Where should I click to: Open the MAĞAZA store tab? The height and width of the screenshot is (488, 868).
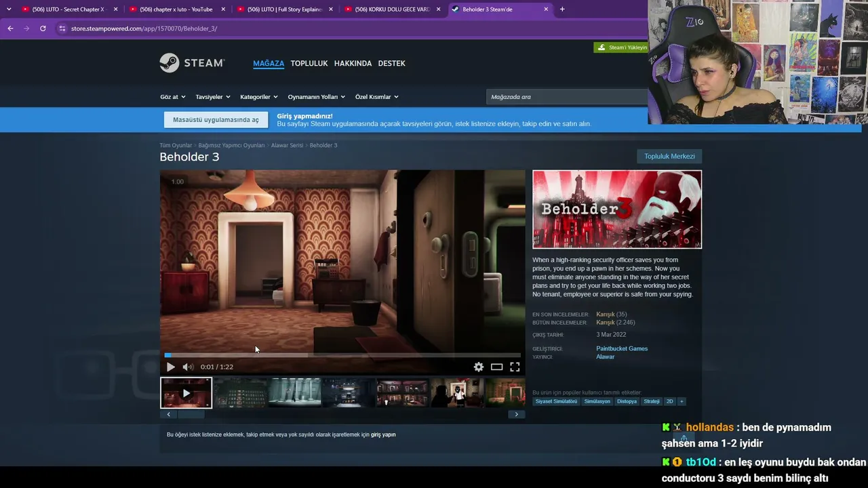coord(269,63)
